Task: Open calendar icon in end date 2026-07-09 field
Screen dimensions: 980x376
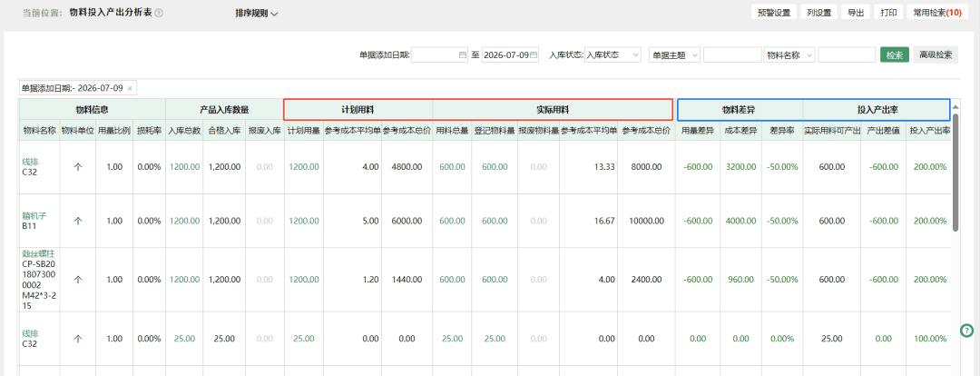Action: pos(534,55)
